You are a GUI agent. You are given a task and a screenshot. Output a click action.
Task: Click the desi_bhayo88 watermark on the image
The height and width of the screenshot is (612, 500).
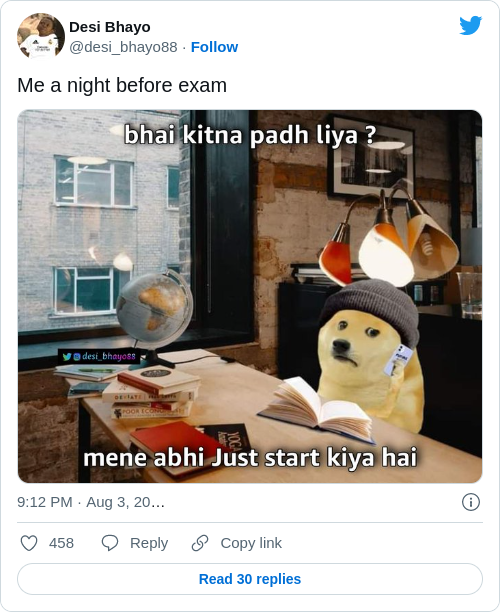(x=99, y=356)
